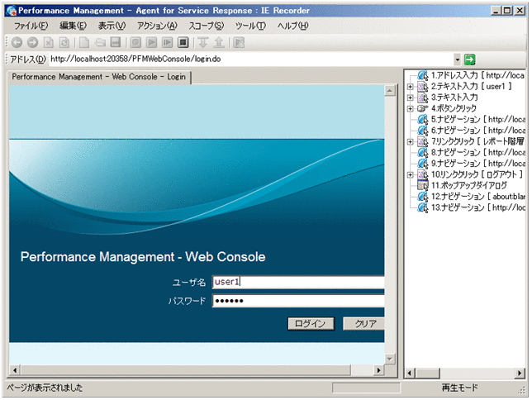This screenshot has width=532, height=400.
Task: Click the browser pane scroll left arrow
Action: coord(15,370)
